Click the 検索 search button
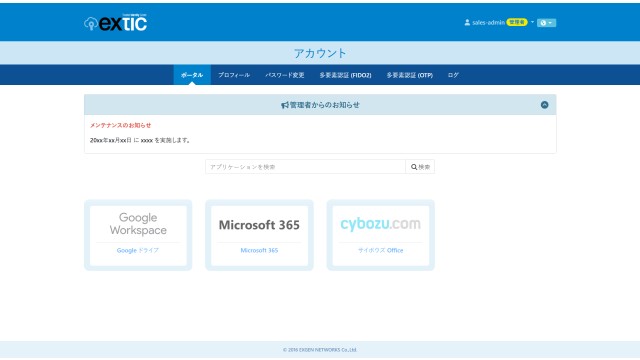The image size is (640, 360). click(420, 167)
